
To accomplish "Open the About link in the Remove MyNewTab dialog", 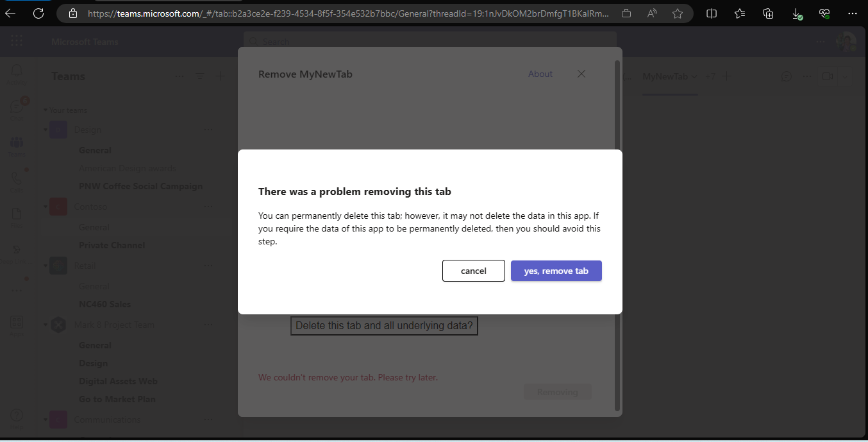I will click(540, 74).
